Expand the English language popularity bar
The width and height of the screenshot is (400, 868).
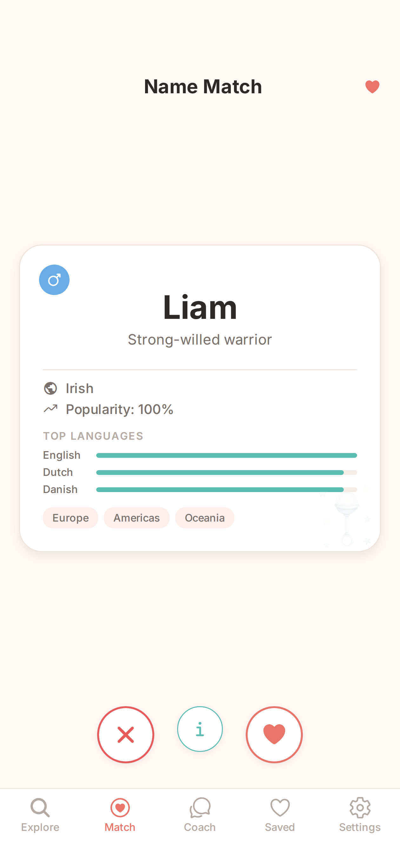click(x=227, y=455)
